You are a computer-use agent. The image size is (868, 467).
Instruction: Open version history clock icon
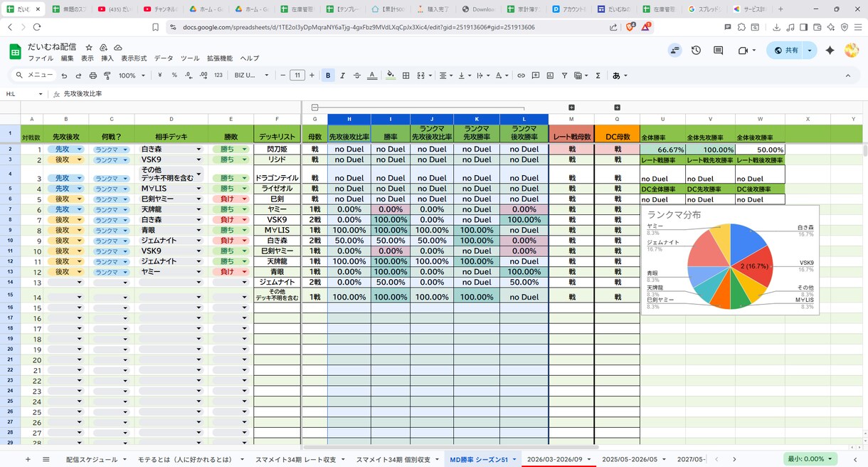coord(696,51)
